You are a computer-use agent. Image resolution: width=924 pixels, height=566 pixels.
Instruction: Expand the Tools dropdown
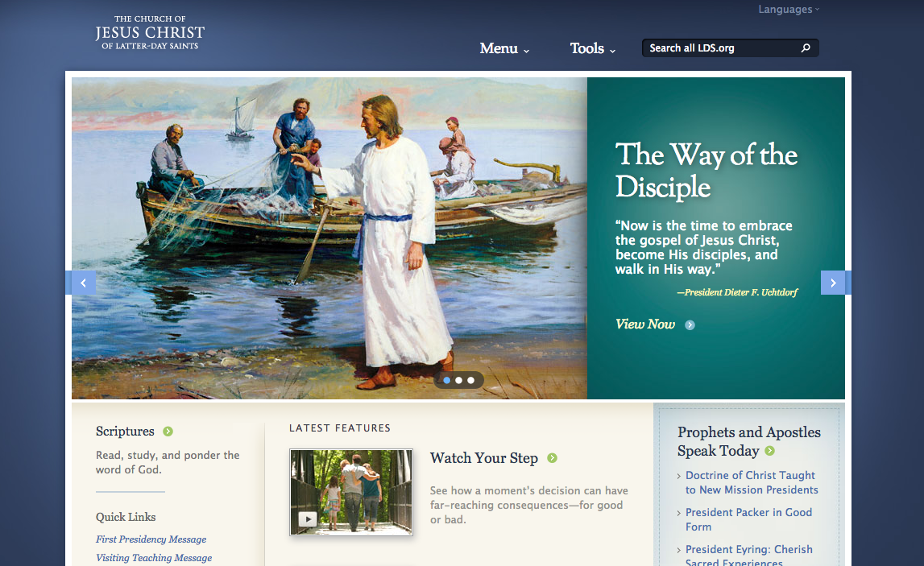[x=593, y=48]
